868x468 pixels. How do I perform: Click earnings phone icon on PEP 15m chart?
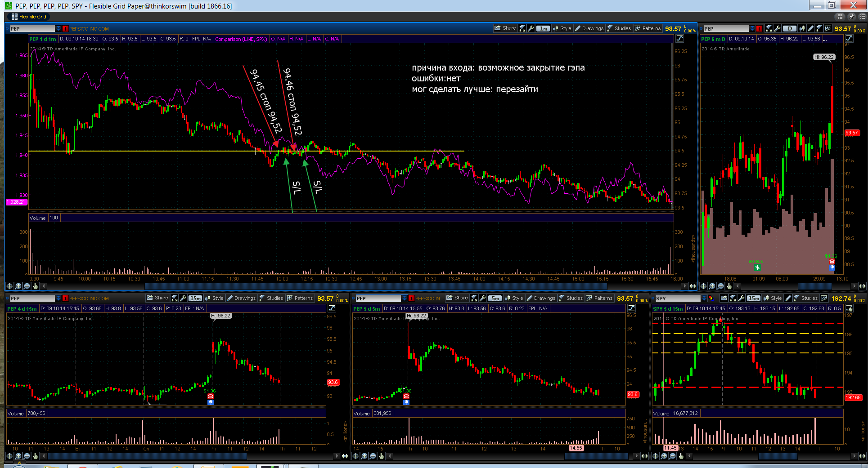coord(210,397)
